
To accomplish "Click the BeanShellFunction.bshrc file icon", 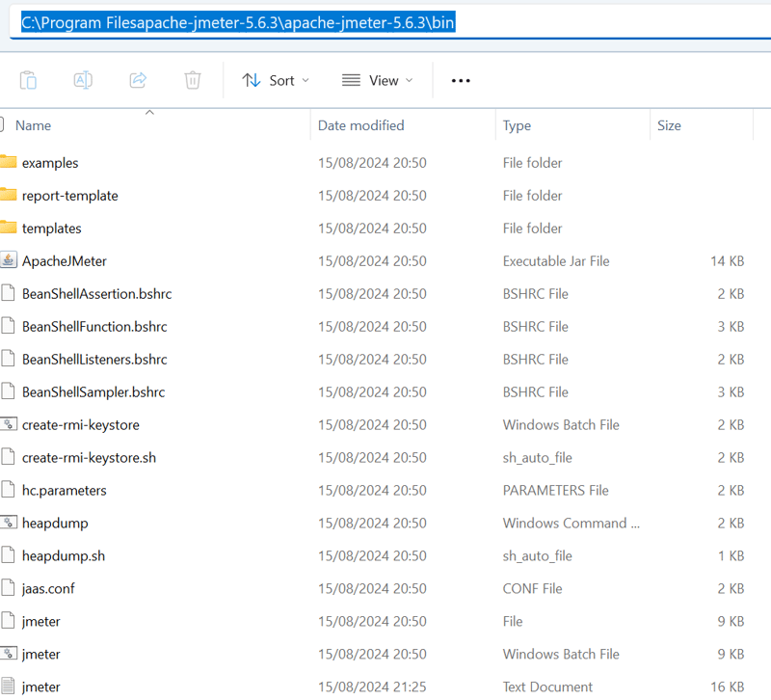I will 8,326.
